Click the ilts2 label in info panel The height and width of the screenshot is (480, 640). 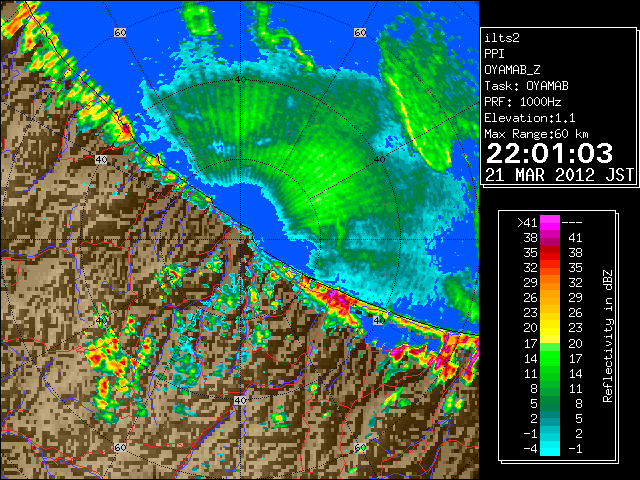[x=502, y=38]
